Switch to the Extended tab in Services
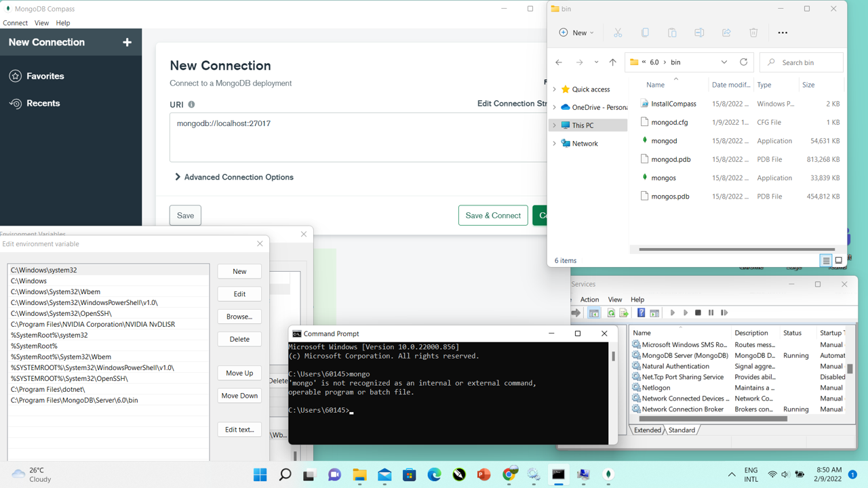 647,430
